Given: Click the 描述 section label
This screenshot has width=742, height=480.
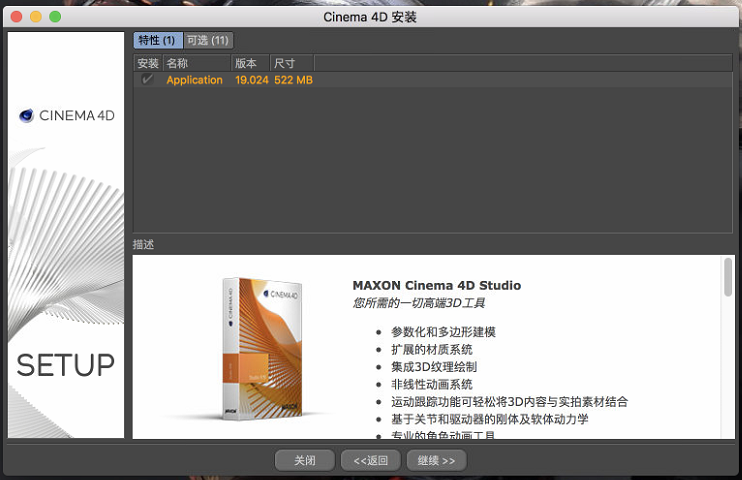Looking at the screenshot, I should [143, 244].
